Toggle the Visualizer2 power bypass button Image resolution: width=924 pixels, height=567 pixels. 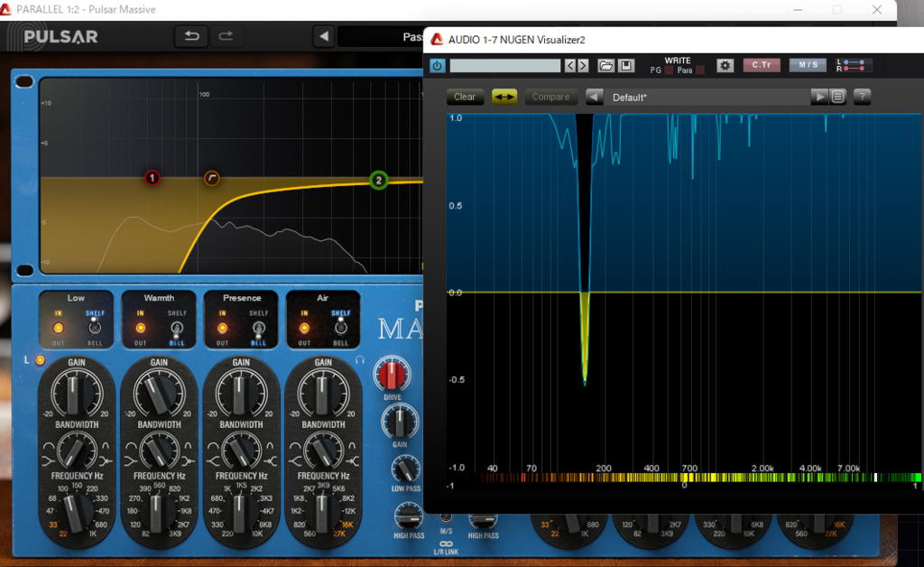pos(438,65)
